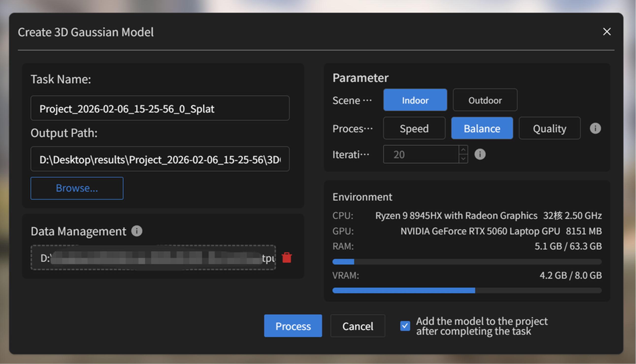Choose Balance processing mode

[x=482, y=128]
